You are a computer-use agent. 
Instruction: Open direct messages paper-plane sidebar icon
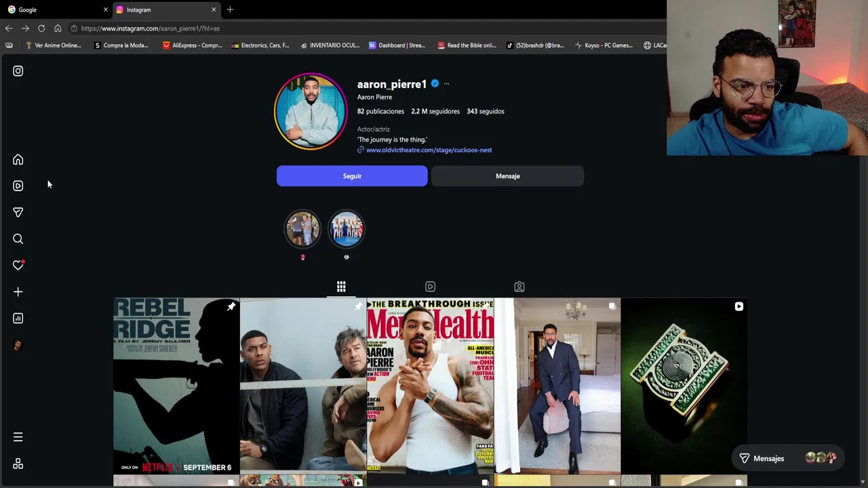(x=18, y=212)
